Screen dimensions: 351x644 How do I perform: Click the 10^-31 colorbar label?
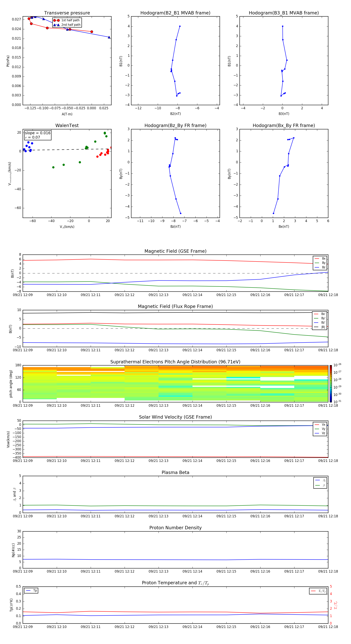337,402
